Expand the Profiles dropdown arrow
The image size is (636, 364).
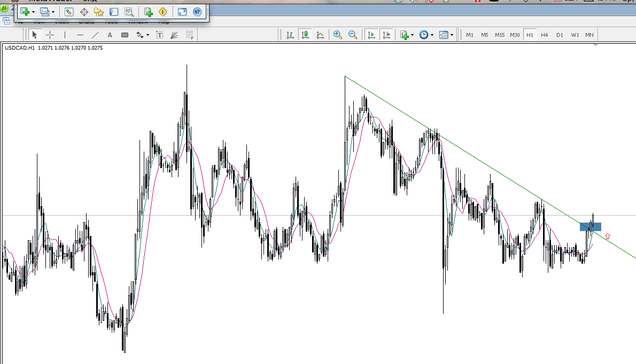(53, 12)
